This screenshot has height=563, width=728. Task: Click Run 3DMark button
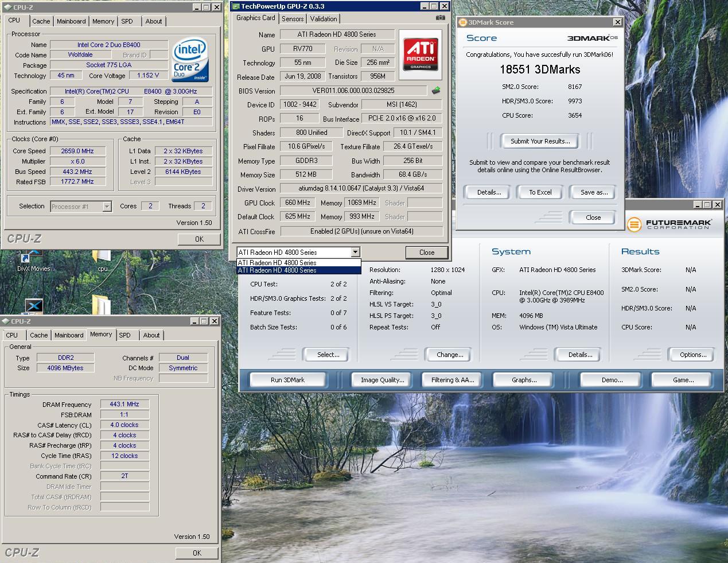pos(287,380)
